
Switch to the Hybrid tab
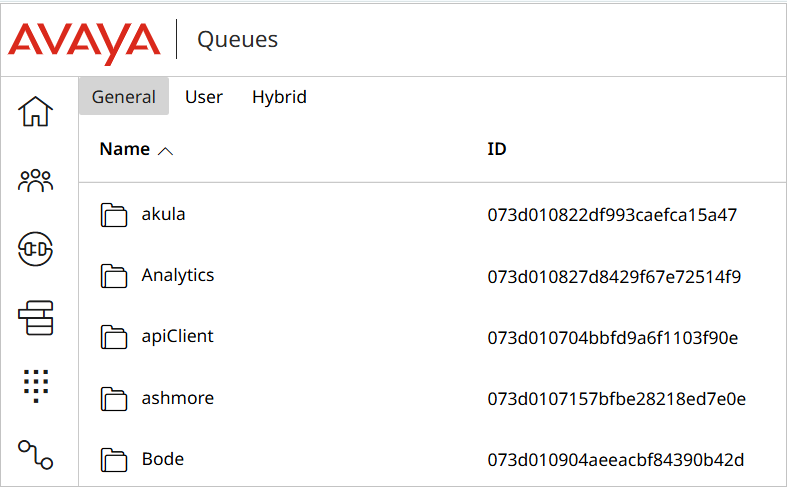coord(279,96)
